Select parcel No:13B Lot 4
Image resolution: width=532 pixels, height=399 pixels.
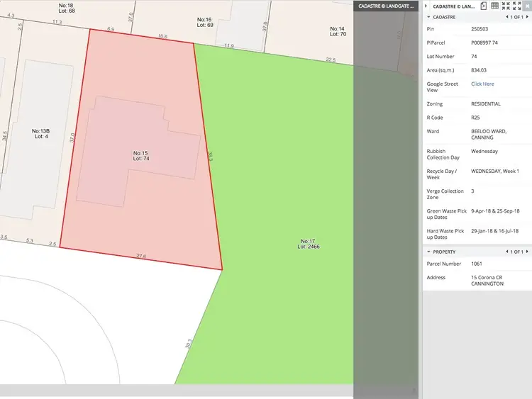40,135
